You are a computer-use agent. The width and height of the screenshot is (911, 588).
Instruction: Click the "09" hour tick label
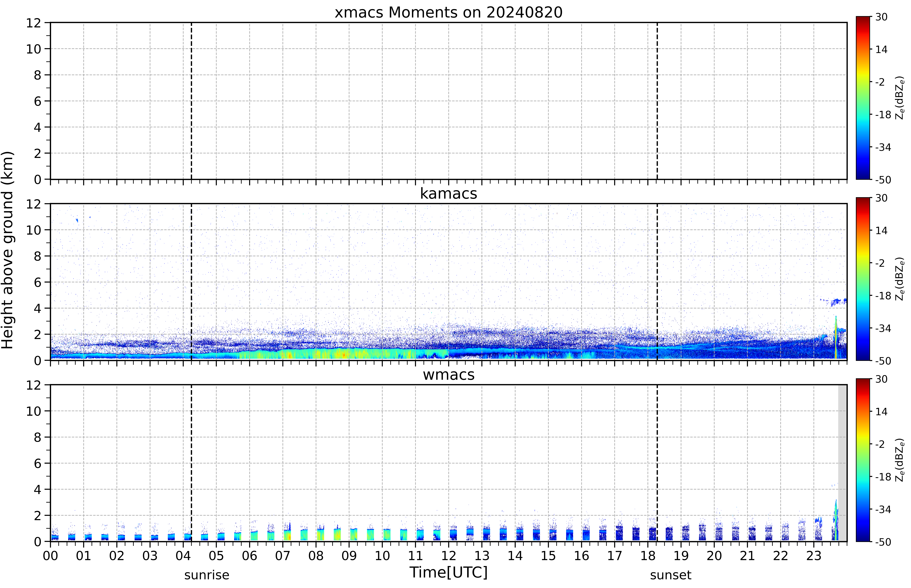tap(349, 556)
